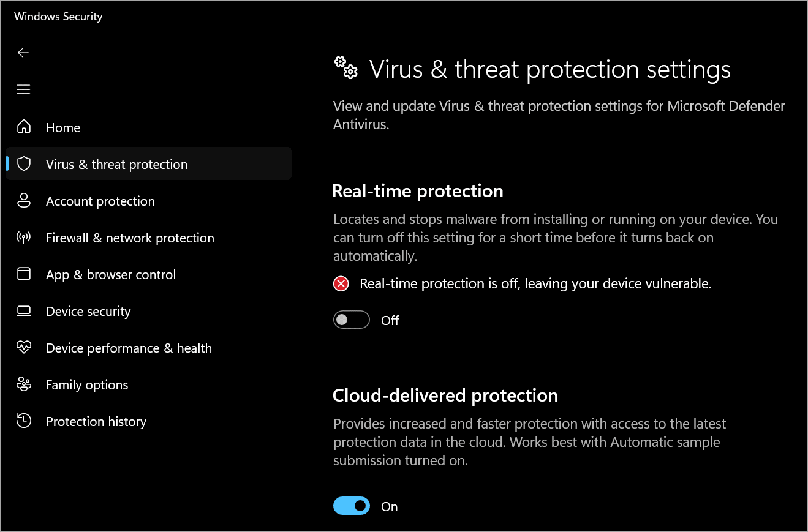The width and height of the screenshot is (808, 532).
Task: Click the Virus & threat protection settings gear icon
Action: [345, 69]
